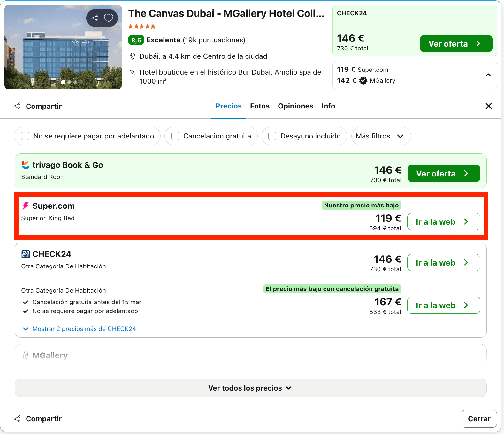Click the Superior, King Bed room label
504x434 pixels.
pos(48,218)
